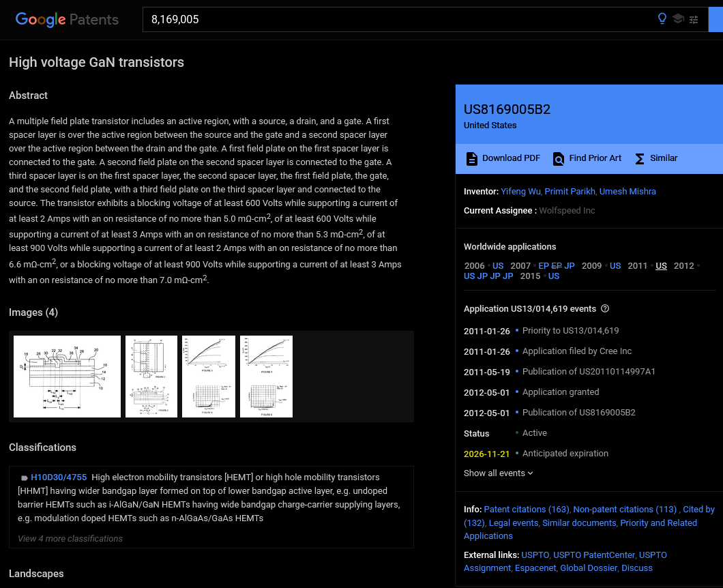Click the Active status text

click(535, 433)
